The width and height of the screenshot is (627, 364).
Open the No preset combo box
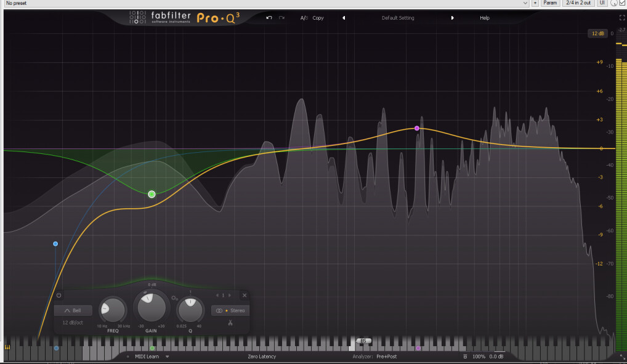266,3
